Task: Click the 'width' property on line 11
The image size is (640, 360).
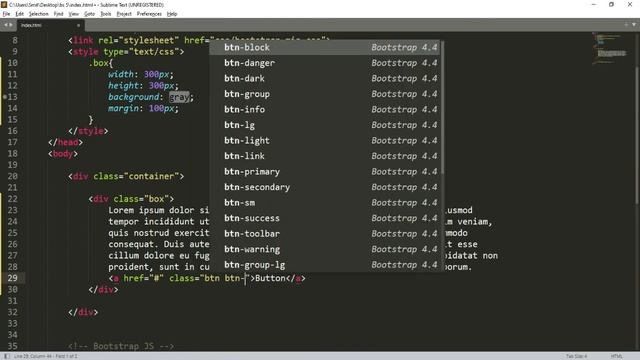Action: pyautogui.click(x=121, y=74)
